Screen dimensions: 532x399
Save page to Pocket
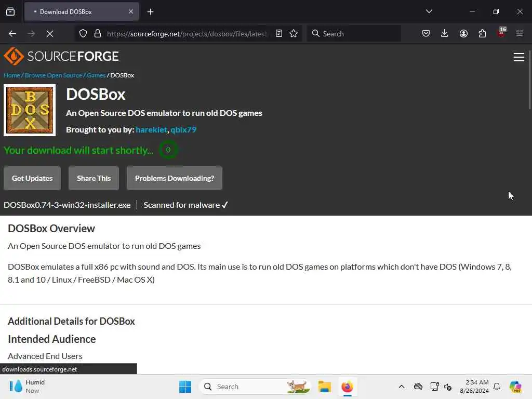426,33
